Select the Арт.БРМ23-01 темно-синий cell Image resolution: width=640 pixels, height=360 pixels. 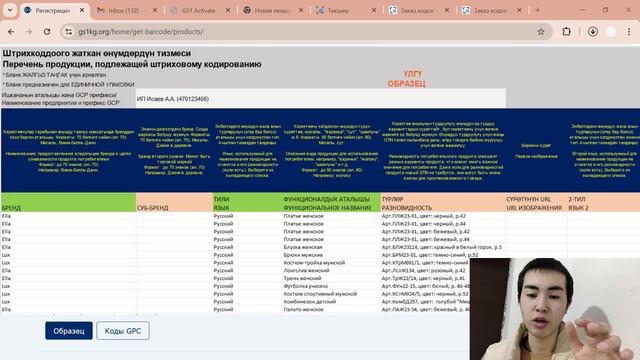(x=443, y=255)
